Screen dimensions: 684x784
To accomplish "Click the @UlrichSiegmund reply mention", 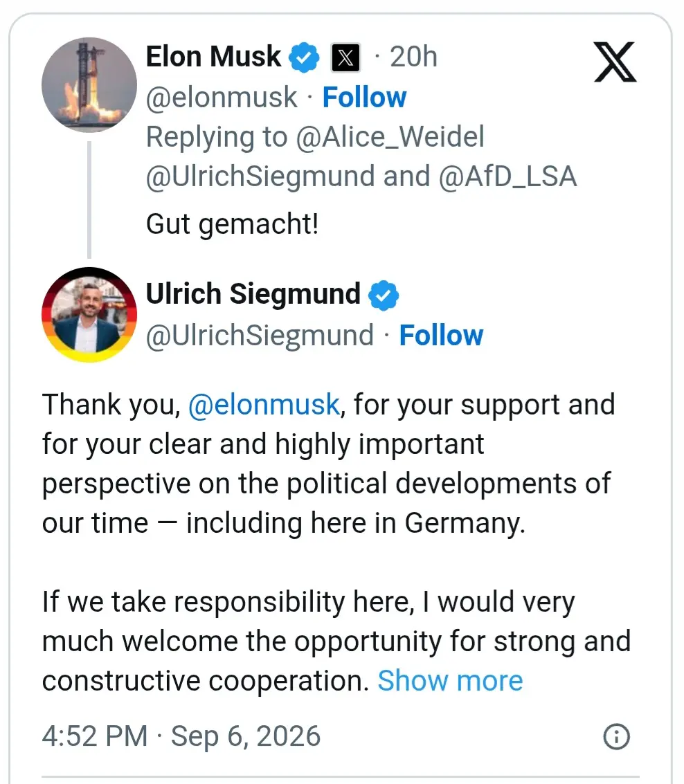I will (x=260, y=176).
